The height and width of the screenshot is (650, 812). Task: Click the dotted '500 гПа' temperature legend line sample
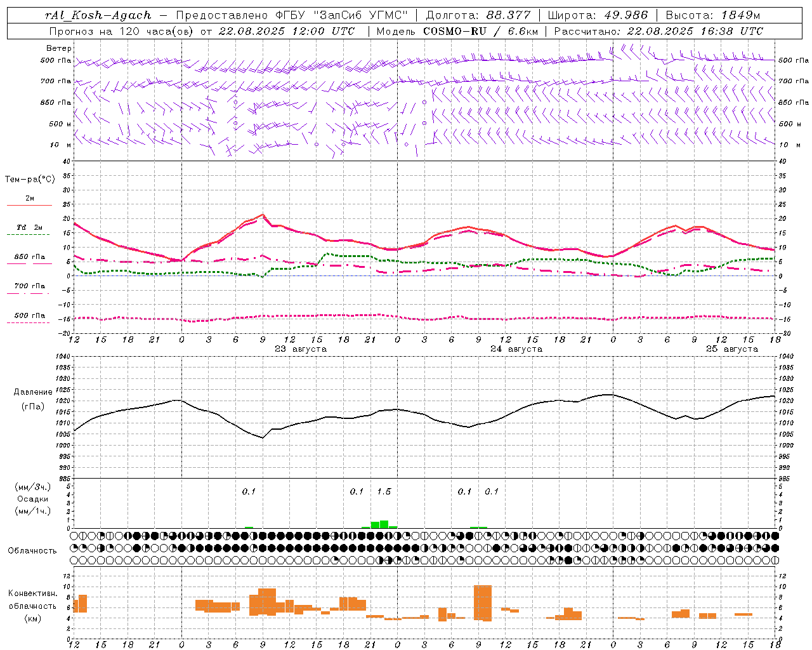(x=28, y=322)
